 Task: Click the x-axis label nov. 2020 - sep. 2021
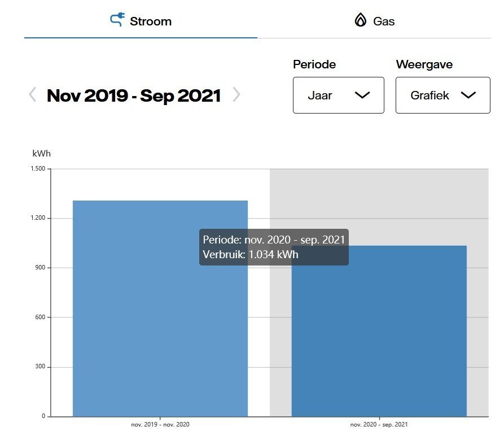tap(379, 424)
